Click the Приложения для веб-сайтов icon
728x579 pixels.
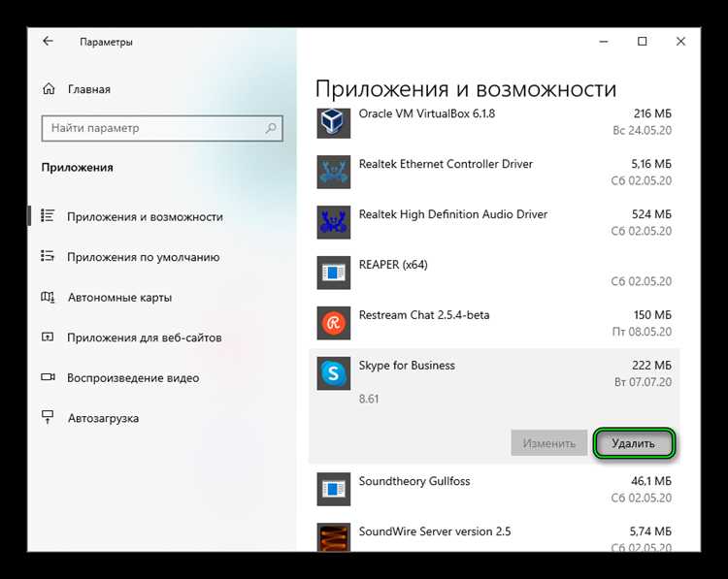pyautogui.click(x=48, y=337)
